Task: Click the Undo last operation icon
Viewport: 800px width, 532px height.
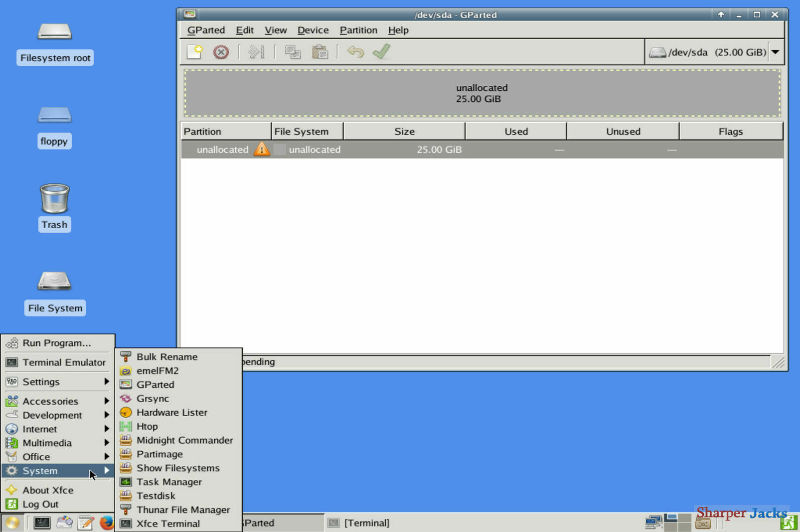Action: pos(355,52)
